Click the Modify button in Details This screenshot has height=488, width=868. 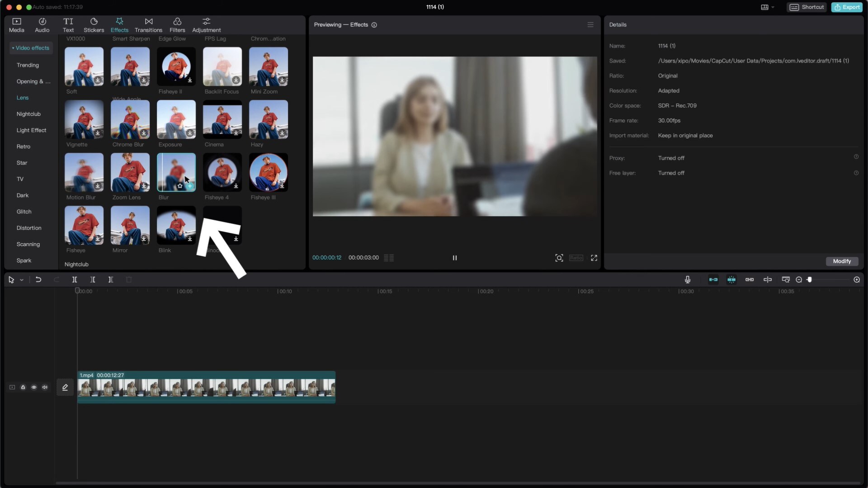842,261
